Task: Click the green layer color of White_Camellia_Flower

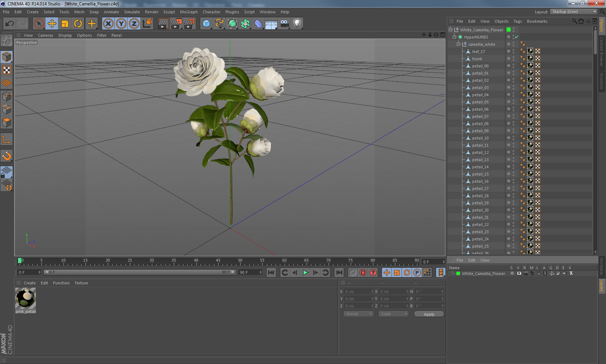Action: (x=509, y=30)
